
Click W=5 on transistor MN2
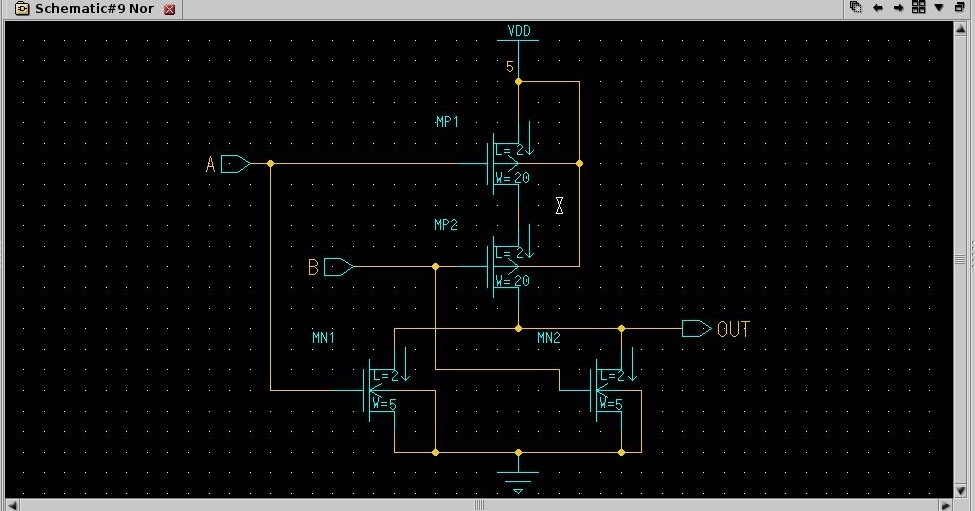coord(611,405)
